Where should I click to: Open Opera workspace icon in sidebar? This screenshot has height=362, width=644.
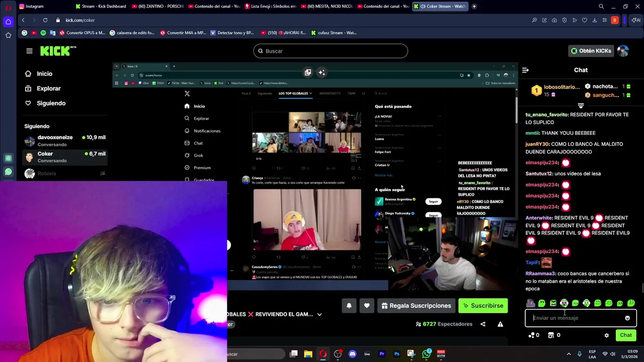tap(8, 22)
